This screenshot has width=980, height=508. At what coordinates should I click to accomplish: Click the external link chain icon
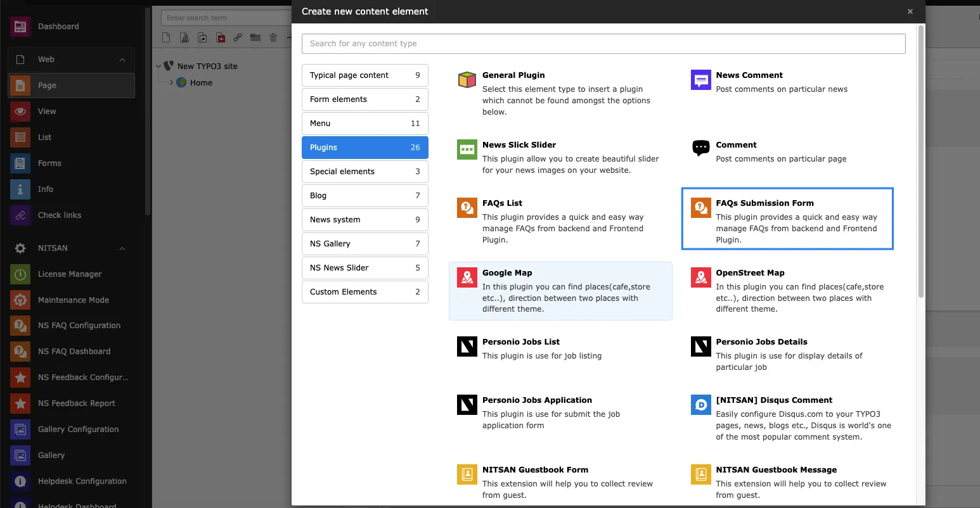coord(238,38)
